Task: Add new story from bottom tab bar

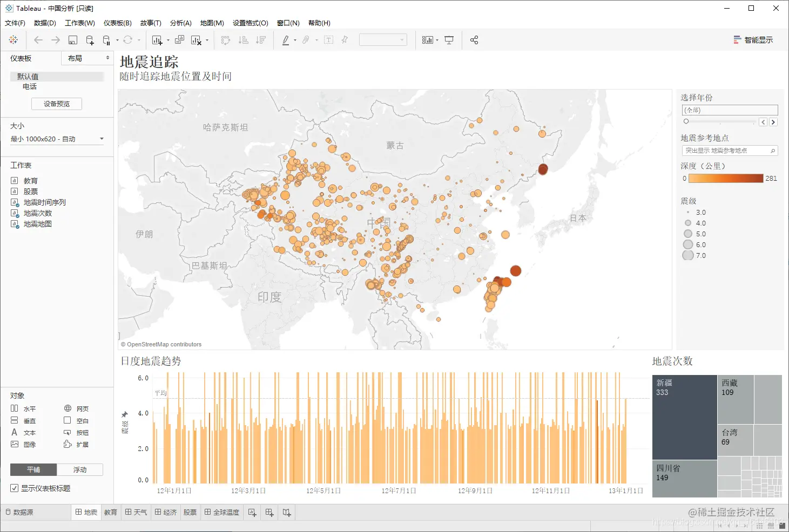Action: point(287,513)
